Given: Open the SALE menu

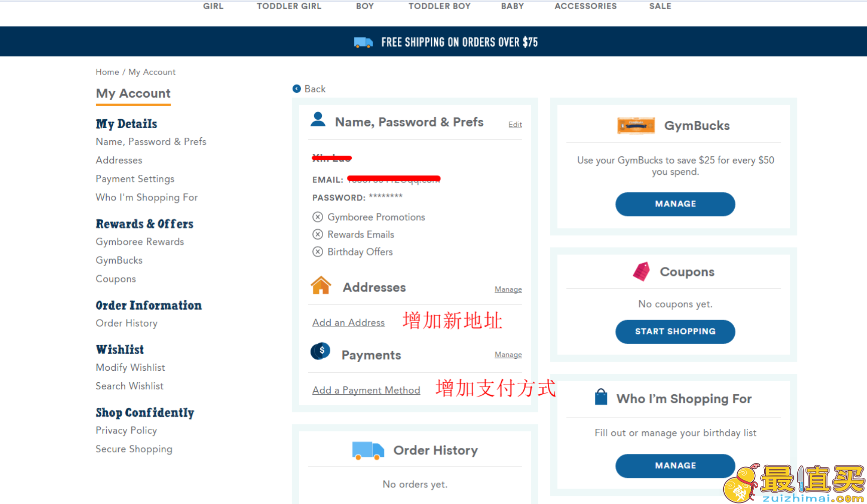Looking at the screenshot, I should click(660, 6).
